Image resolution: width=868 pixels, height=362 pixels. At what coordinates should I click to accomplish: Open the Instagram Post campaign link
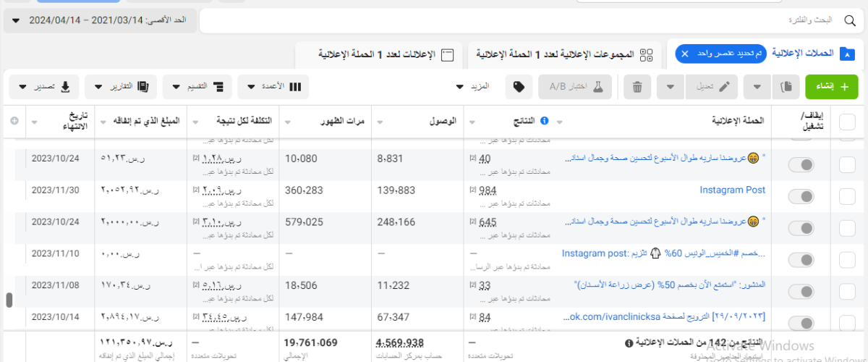tap(733, 190)
